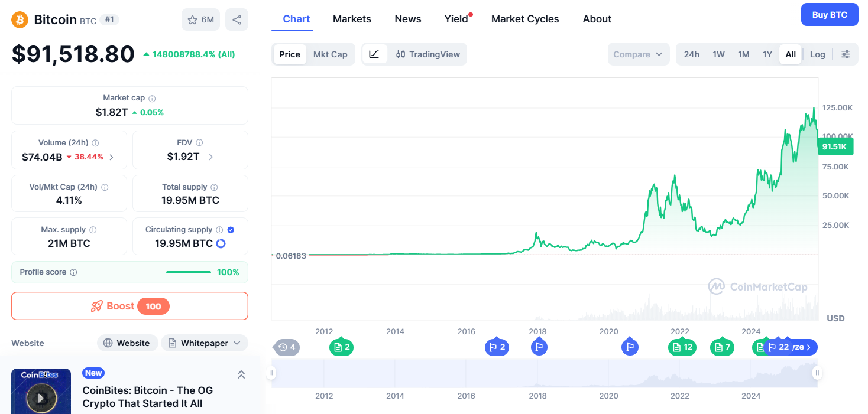Collapse the CoinBites banner with chevrons
The image size is (868, 414).
[241, 374]
